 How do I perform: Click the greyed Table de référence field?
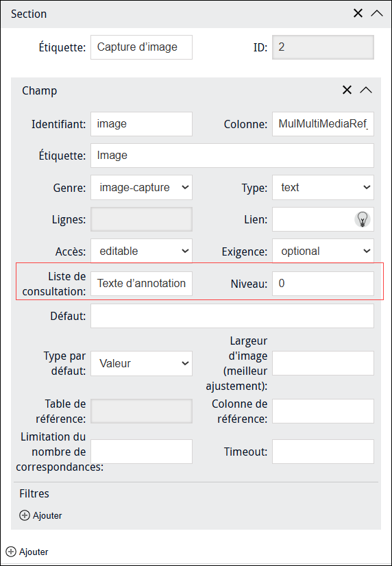pyautogui.click(x=141, y=411)
